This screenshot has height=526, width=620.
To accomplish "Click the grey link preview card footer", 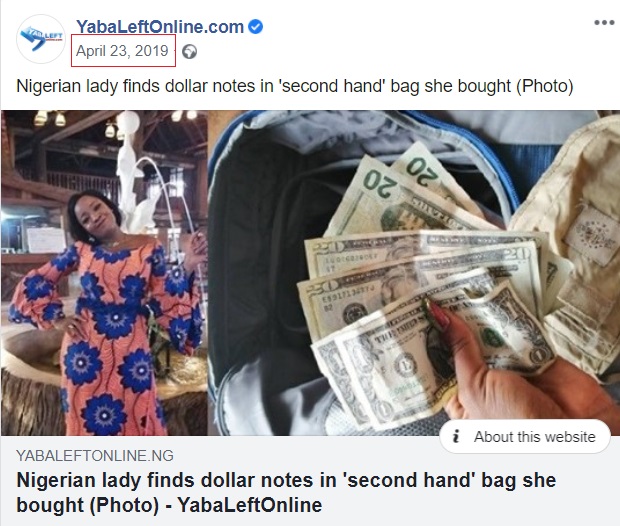I will tap(310, 481).
